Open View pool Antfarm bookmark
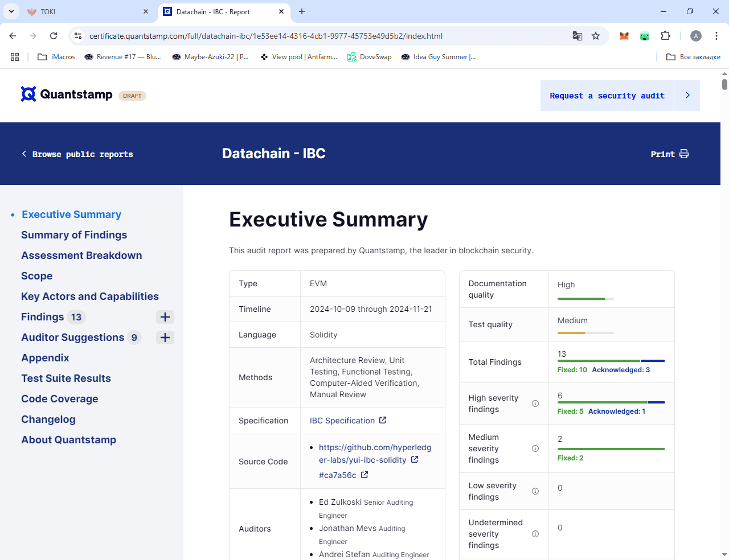 (298, 57)
